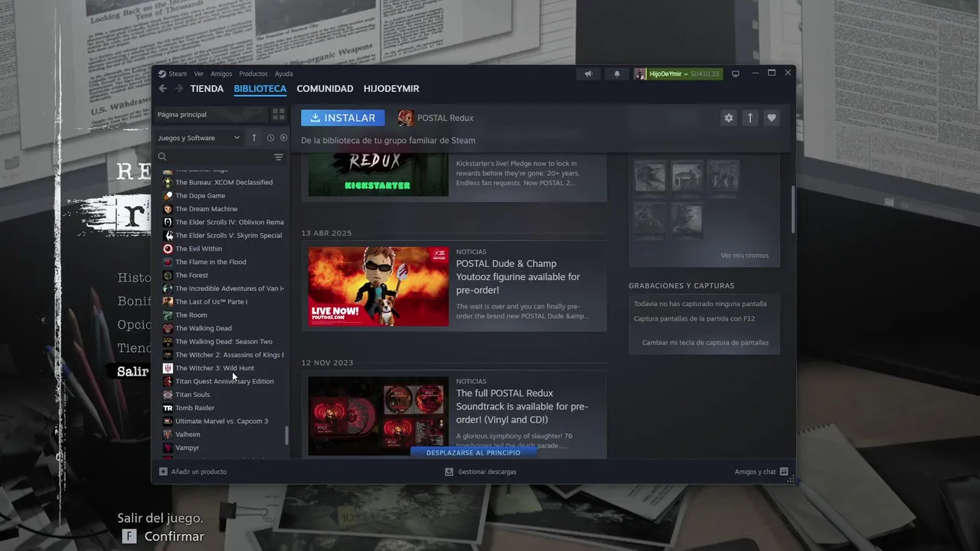The image size is (980, 551).
Task: Click Salir in the background game menu
Action: (132, 371)
